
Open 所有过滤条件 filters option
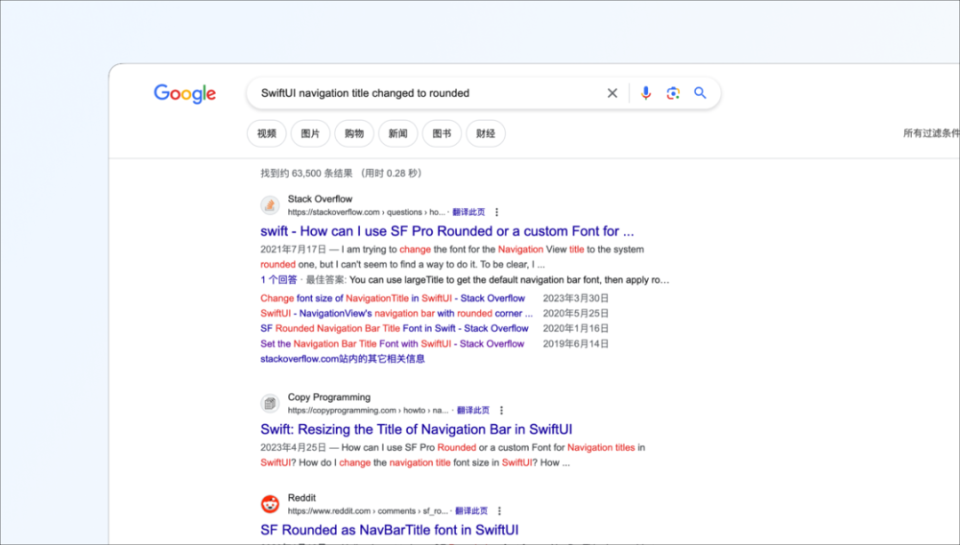pyautogui.click(x=931, y=133)
